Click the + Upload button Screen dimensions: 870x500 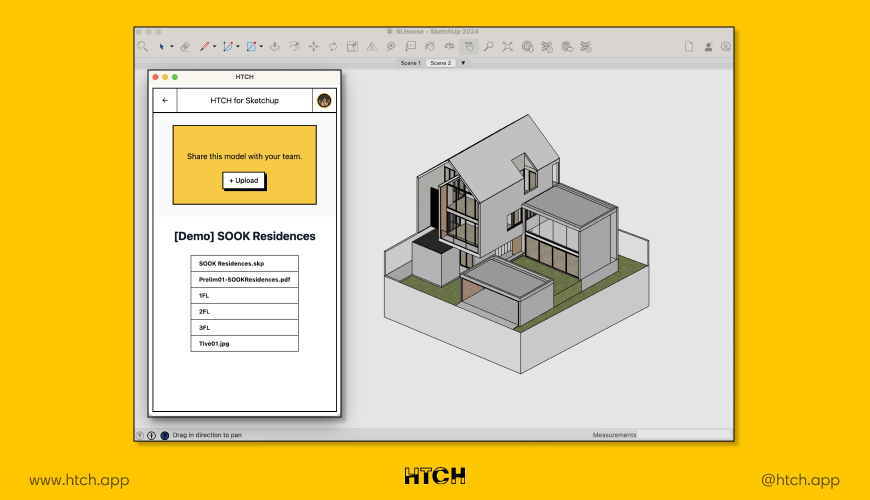point(244,181)
